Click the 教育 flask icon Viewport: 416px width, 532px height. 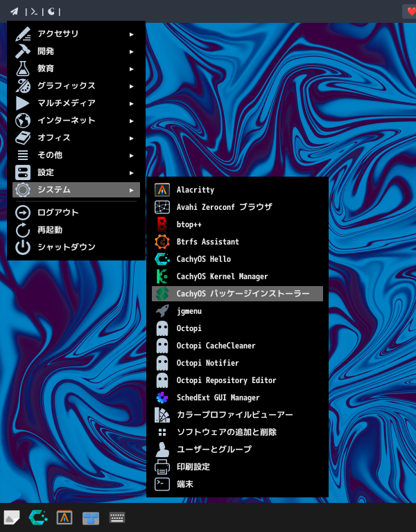tap(23, 69)
